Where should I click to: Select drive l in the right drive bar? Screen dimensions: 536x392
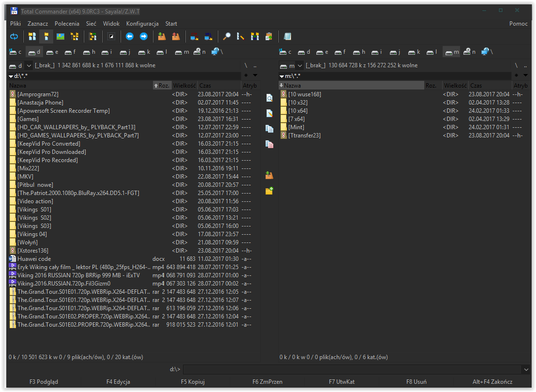432,52
